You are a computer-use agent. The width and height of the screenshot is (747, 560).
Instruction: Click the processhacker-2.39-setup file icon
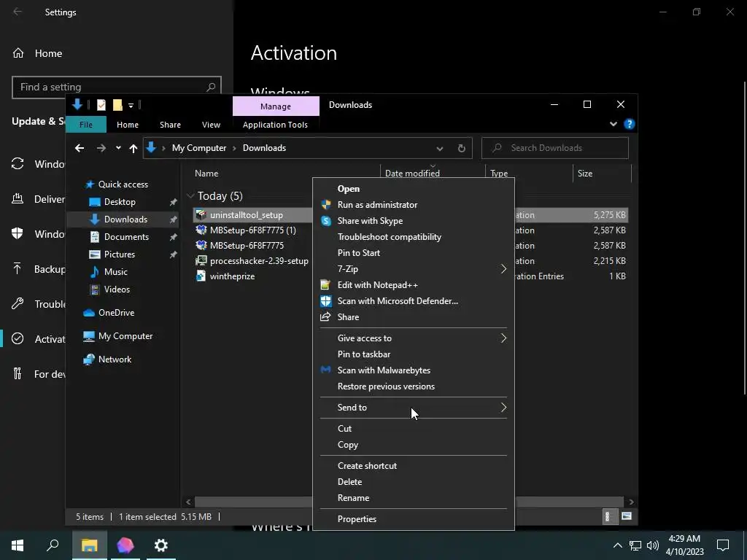click(201, 261)
